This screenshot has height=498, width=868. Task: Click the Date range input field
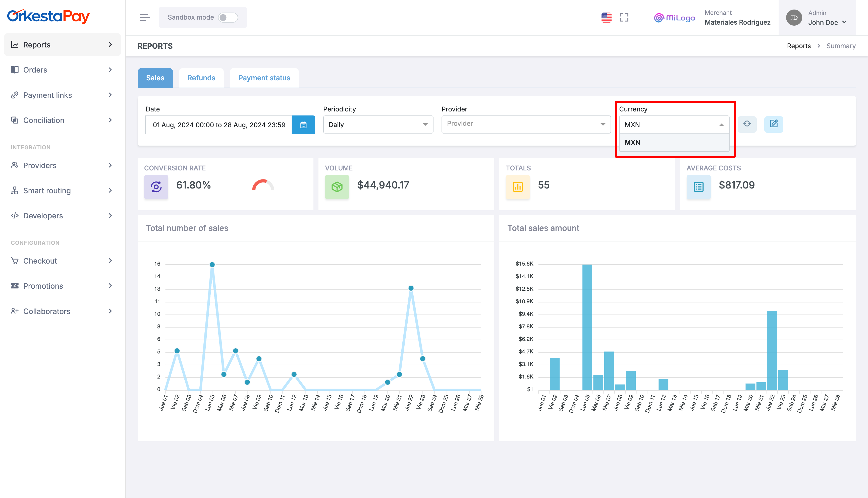click(219, 125)
